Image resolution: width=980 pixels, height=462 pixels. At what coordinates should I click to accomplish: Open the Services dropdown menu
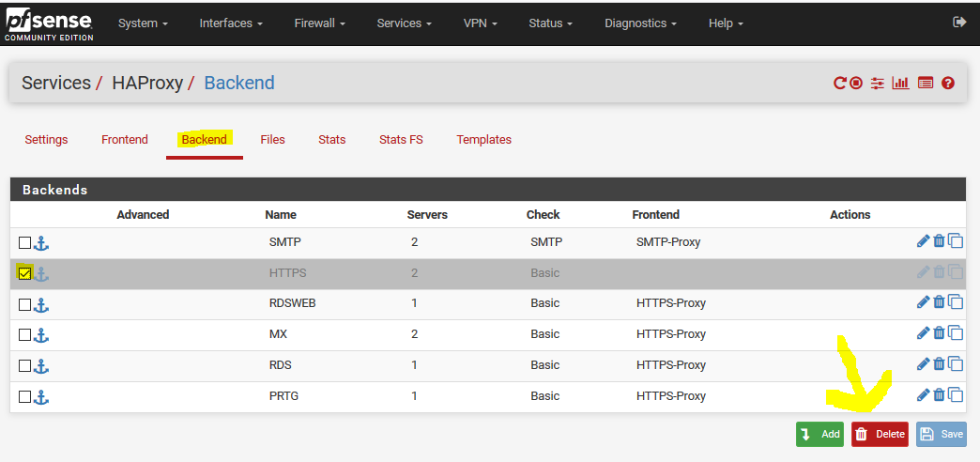point(405,23)
